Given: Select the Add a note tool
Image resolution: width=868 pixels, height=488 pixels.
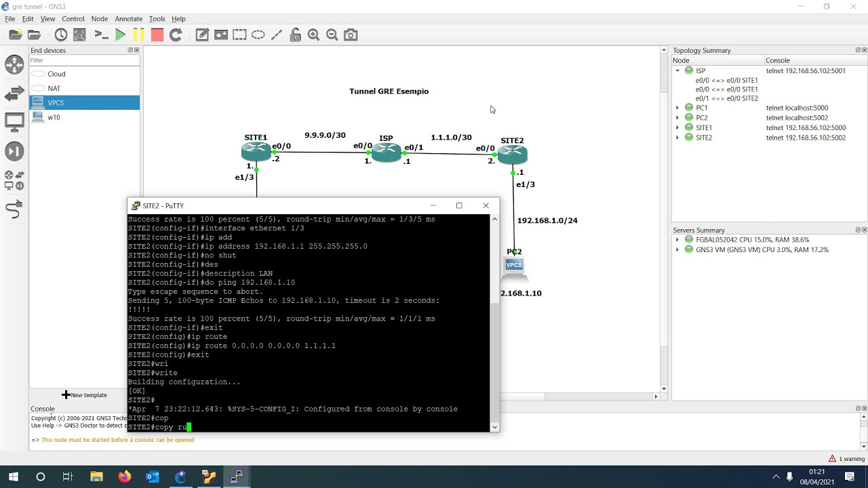Looking at the screenshot, I should 202,35.
